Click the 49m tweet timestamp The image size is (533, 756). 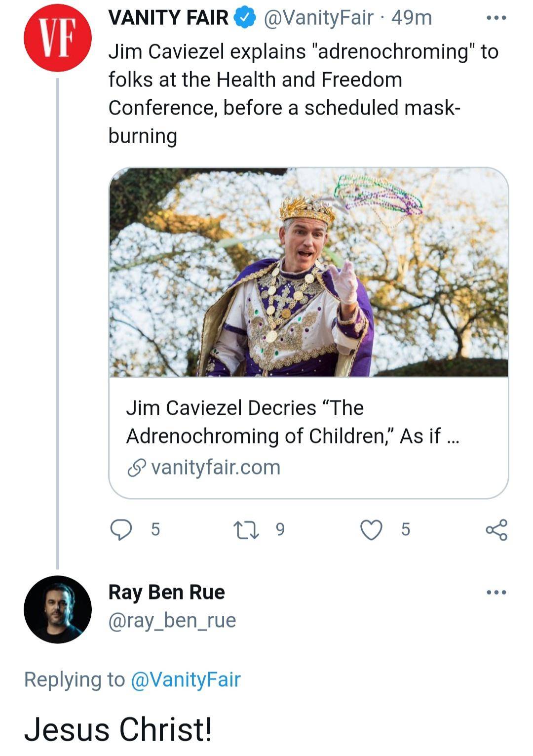411,18
